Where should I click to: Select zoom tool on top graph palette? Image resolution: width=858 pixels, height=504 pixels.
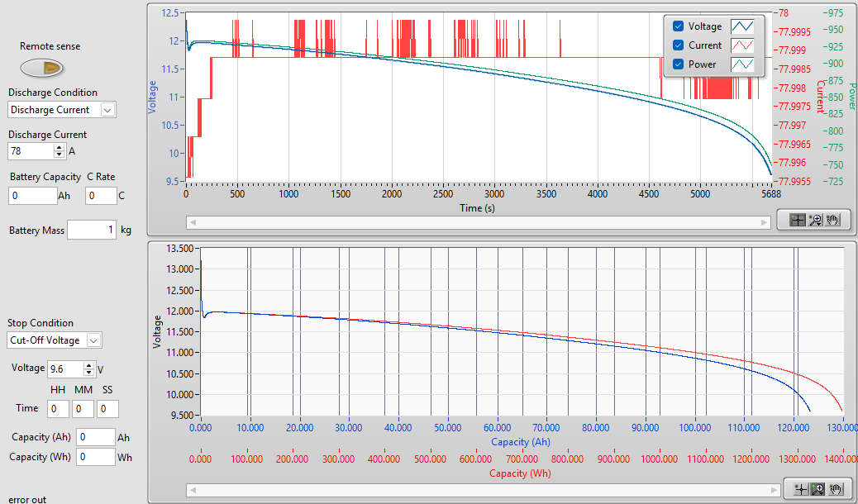click(x=816, y=220)
